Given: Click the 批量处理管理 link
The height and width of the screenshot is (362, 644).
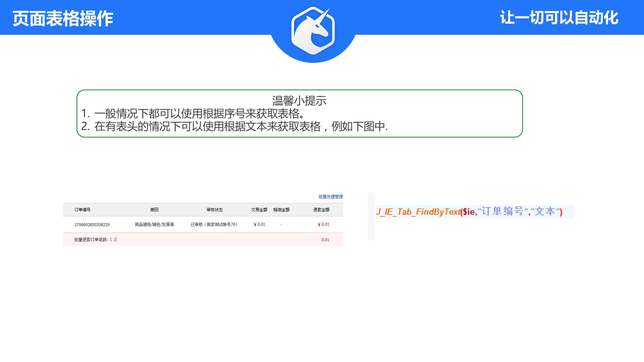Looking at the screenshot, I should click(x=331, y=197).
